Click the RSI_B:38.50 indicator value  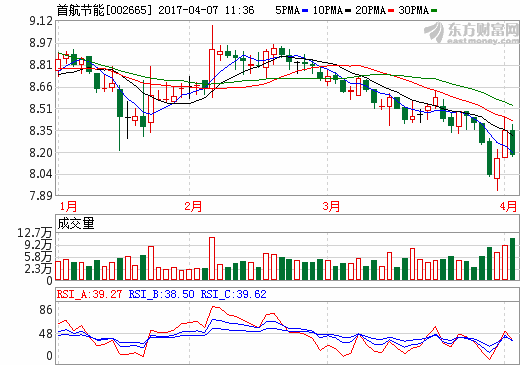tap(161, 294)
